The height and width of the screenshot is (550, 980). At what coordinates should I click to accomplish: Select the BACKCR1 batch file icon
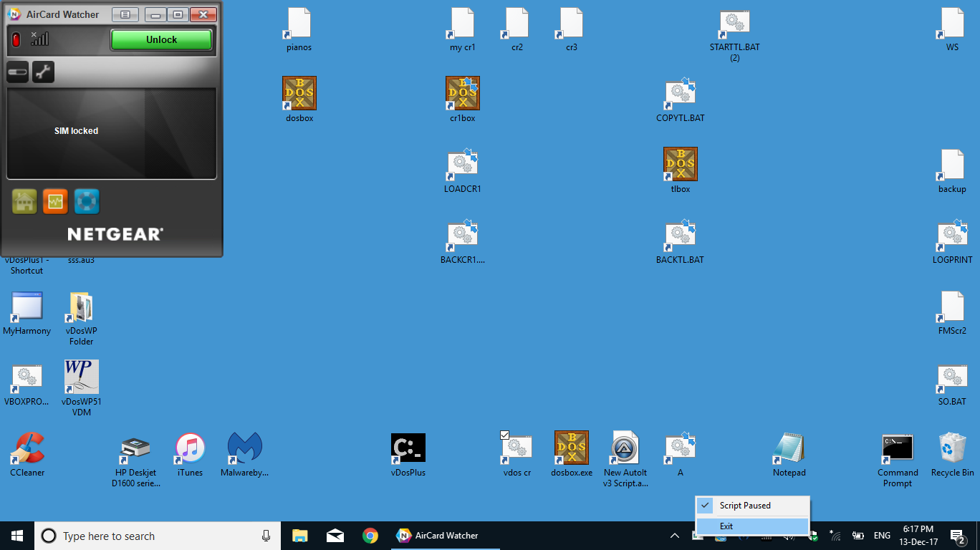point(463,241)
